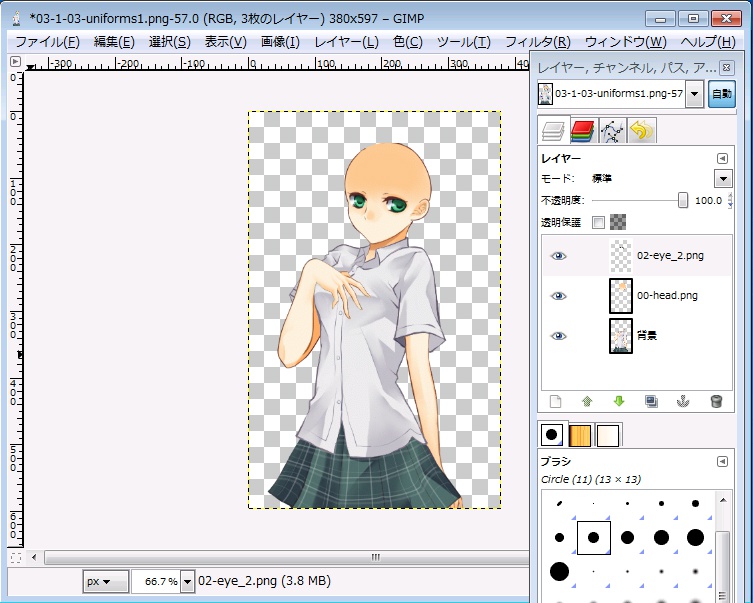The image size is (753, 603).
Task: Click the 背景 layer name
Action: (646, 336)
